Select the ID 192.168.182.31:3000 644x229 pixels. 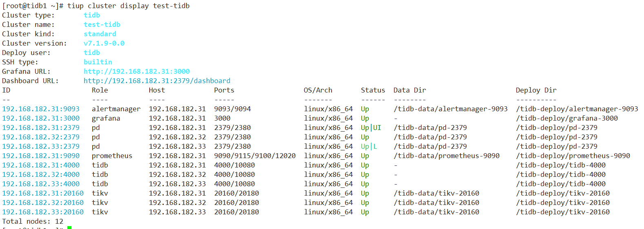(x=41, y=119)
